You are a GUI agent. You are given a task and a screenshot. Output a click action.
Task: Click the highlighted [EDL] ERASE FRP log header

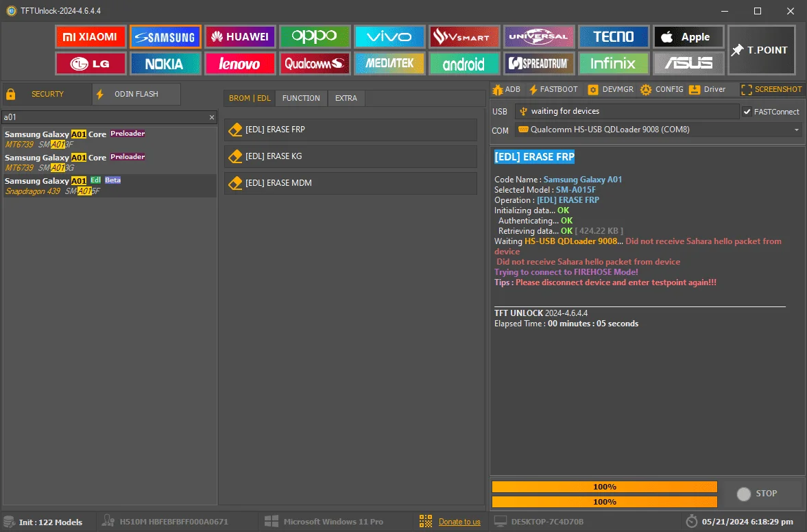[534, 157]
